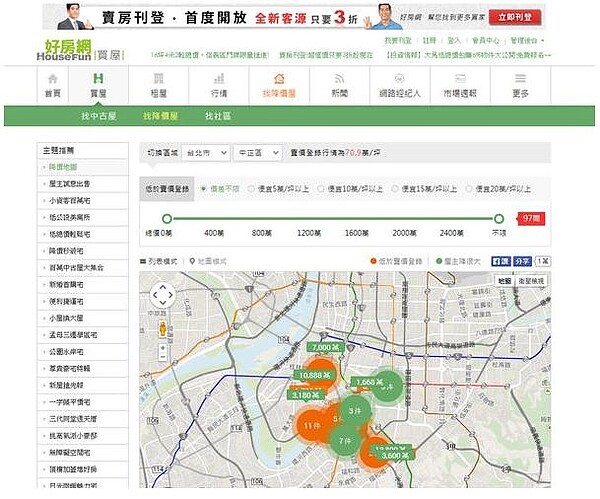Zoom in on the map
This screenshot has height=499, width=600.
(163, 348)
